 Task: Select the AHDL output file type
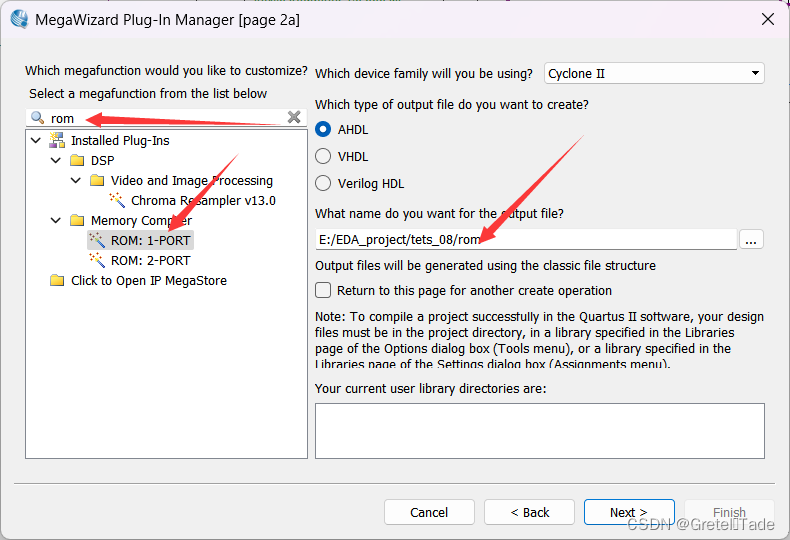[x=323, y=129]
